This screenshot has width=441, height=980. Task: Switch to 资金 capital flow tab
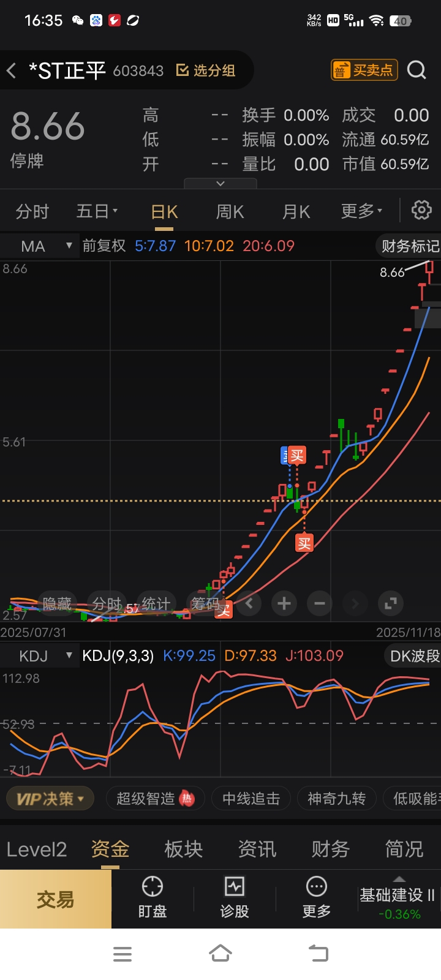(110, 849)
